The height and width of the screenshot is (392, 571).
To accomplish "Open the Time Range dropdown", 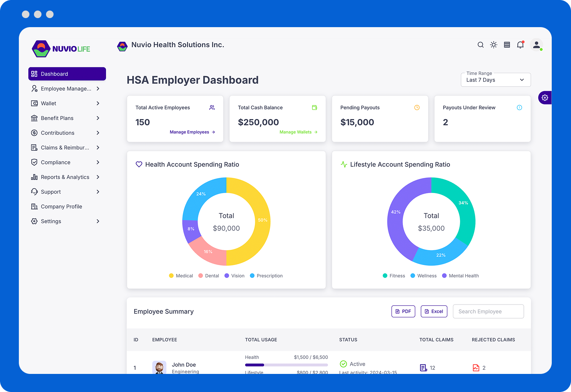I will (x=496, y=80).
